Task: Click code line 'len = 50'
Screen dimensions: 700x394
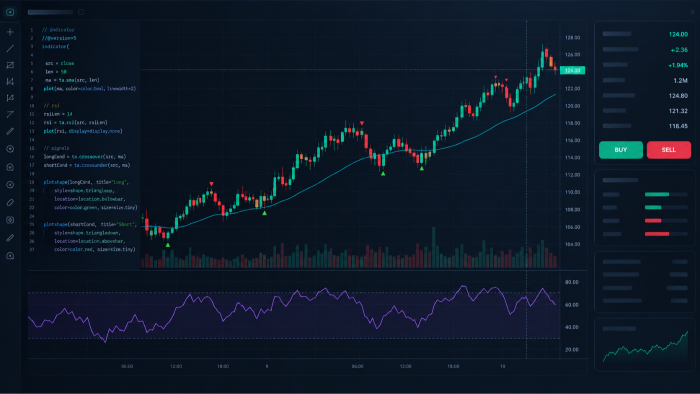Action: [x=56, y=72]
